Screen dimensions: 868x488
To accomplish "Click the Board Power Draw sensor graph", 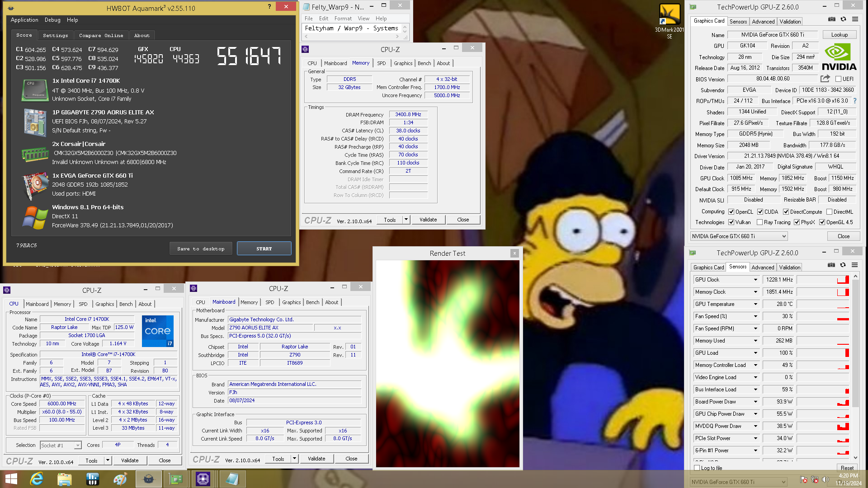I will 823,402.
